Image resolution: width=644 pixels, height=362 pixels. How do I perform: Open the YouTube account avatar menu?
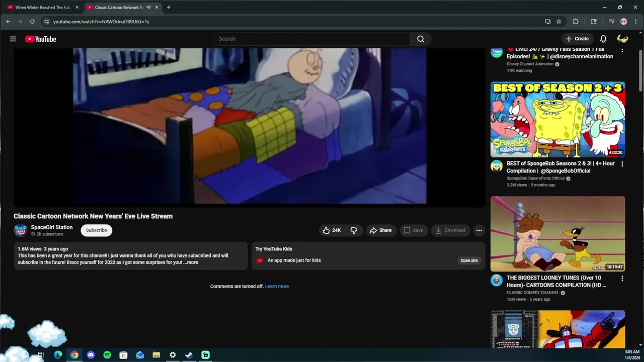pyautogui.click(x=623, y=39)
